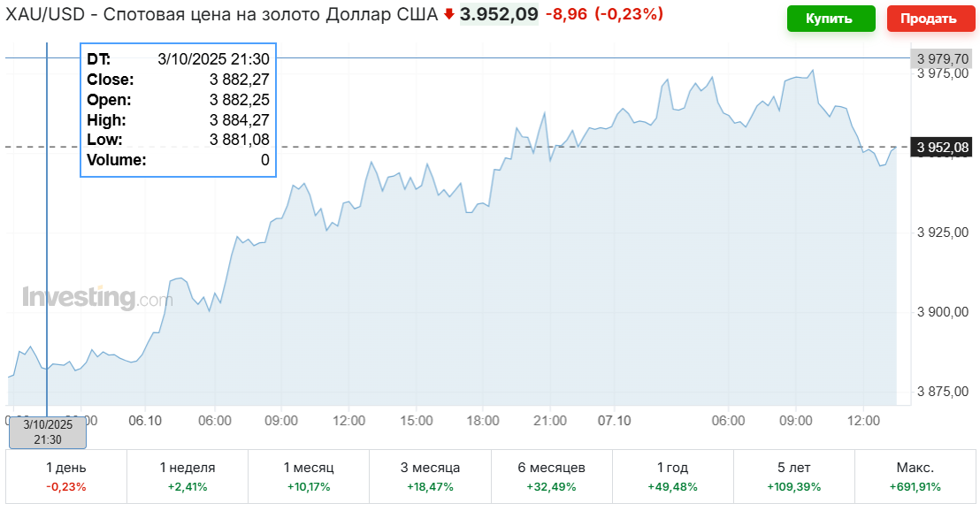This screenshot has width=980, height=511.
Task: Click the 3 979,70 crosshair price label
Action: pos(944,58)
